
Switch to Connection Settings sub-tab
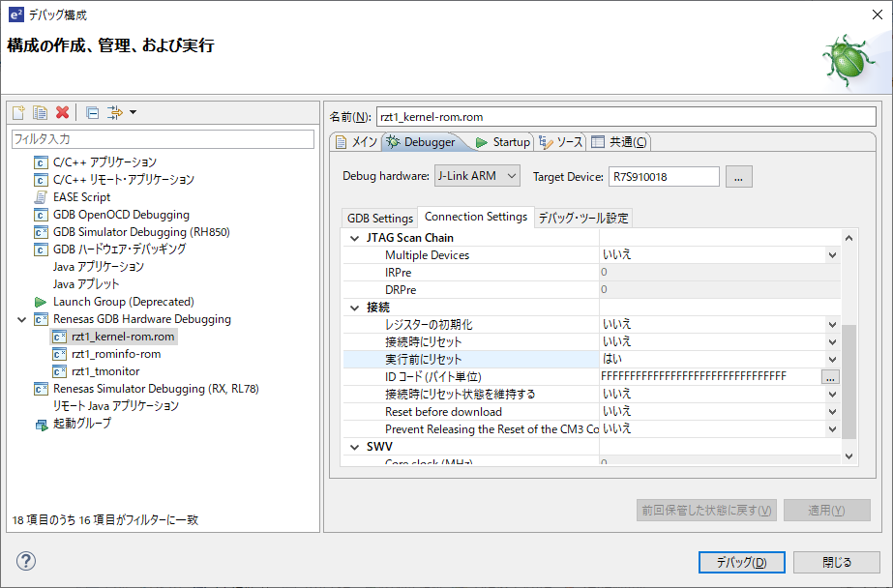click(476, 217)
